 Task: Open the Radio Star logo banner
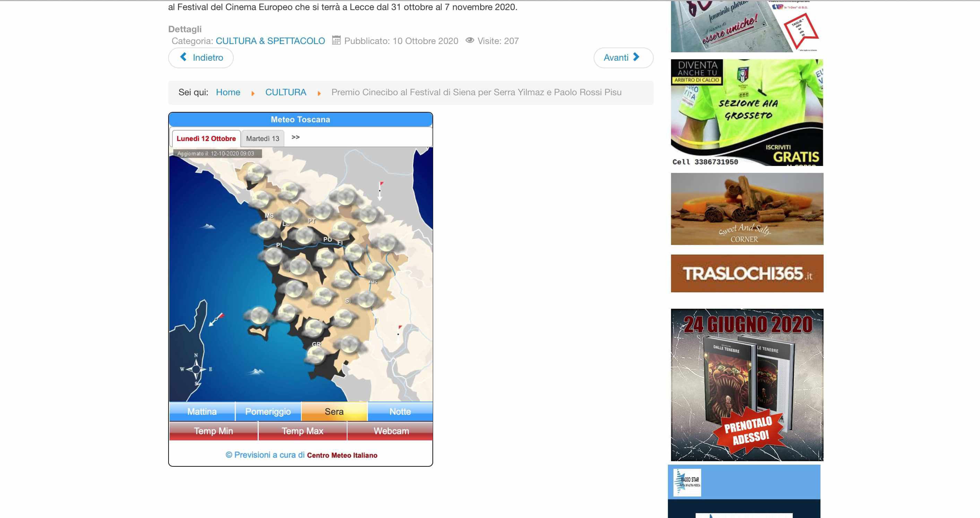tap(687, 482)
